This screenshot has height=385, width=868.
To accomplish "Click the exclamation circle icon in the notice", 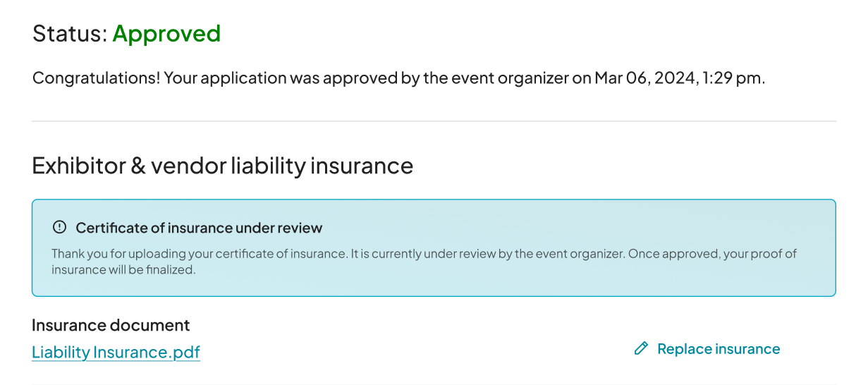I will coord(59,227).
